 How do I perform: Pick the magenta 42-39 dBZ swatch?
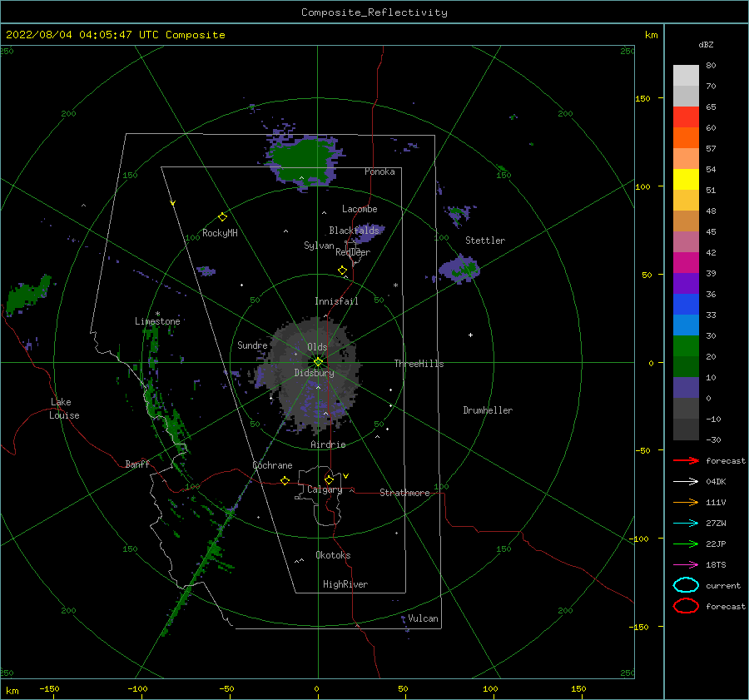(686, 262)
